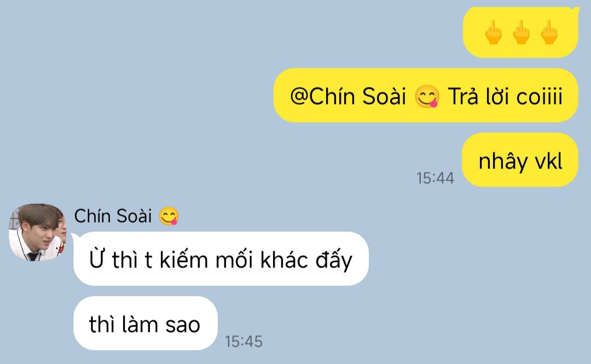Tap the rightmost middle finger emoji

click(x=549, y=32)
